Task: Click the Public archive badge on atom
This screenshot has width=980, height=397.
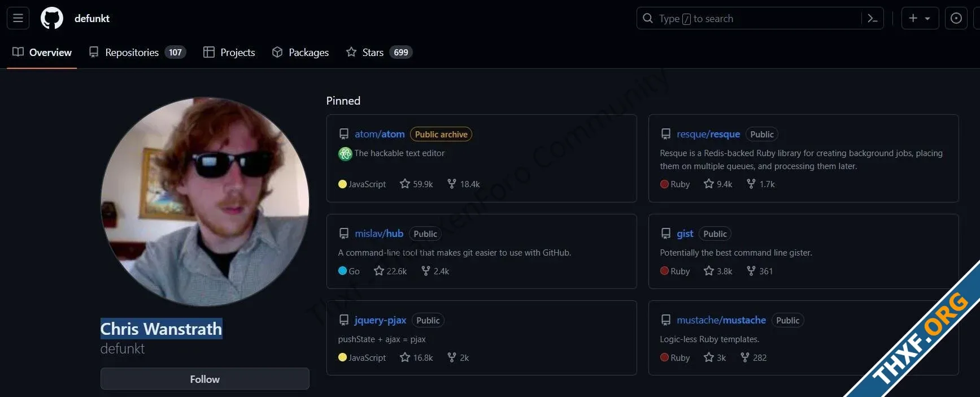Action: tap(441, 134)
